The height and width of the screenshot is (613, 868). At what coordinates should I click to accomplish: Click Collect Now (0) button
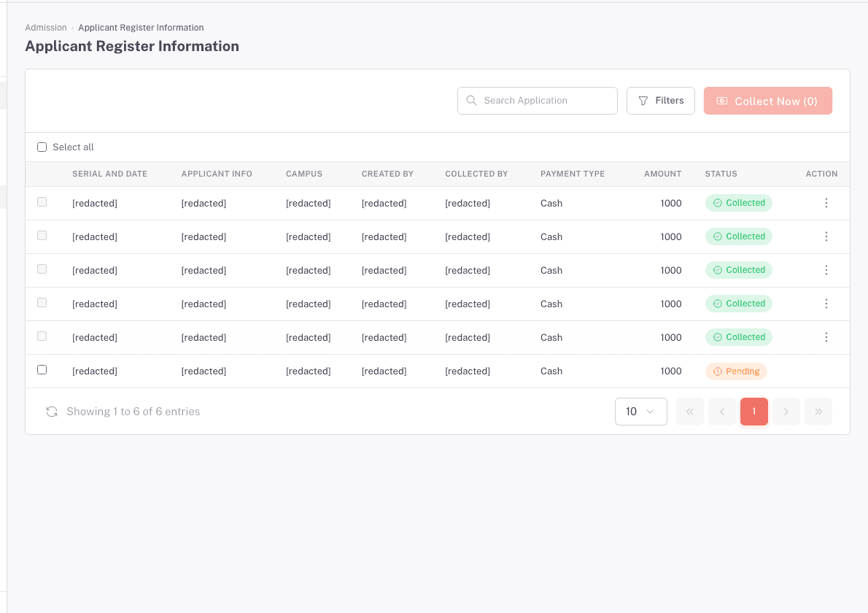click(768, 101)
